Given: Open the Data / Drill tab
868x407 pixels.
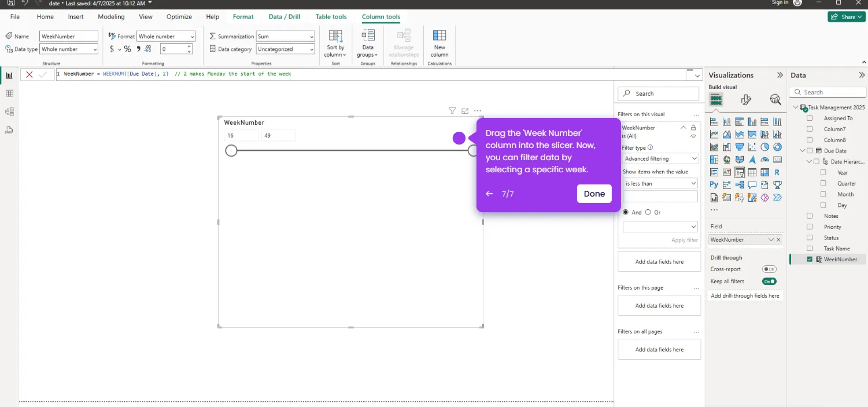Looking at the screenshot, I should click(285, 17).
